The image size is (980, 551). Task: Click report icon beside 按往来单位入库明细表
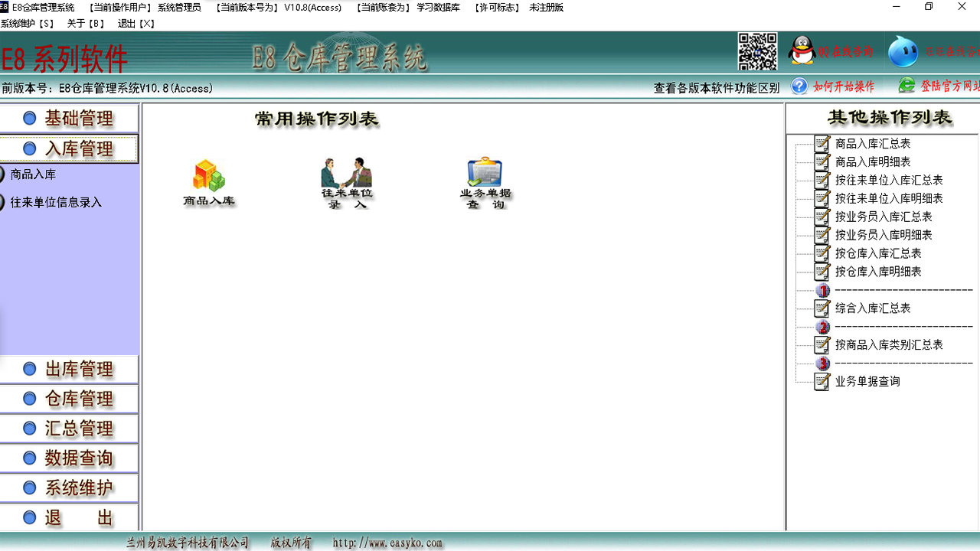pos(822,198)
